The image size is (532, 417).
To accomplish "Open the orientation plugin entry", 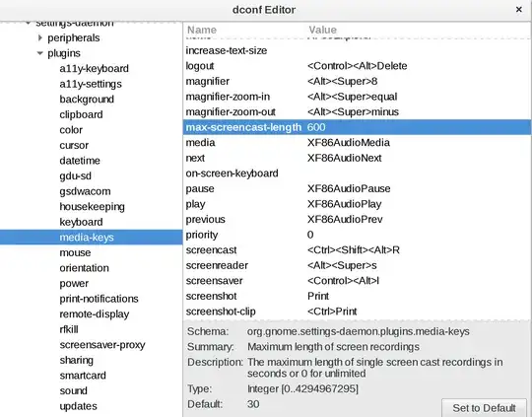I will 84,268.
